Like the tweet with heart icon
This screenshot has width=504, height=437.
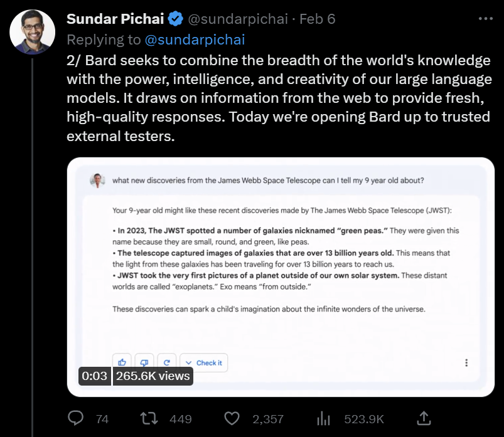(x=232, y=418)
